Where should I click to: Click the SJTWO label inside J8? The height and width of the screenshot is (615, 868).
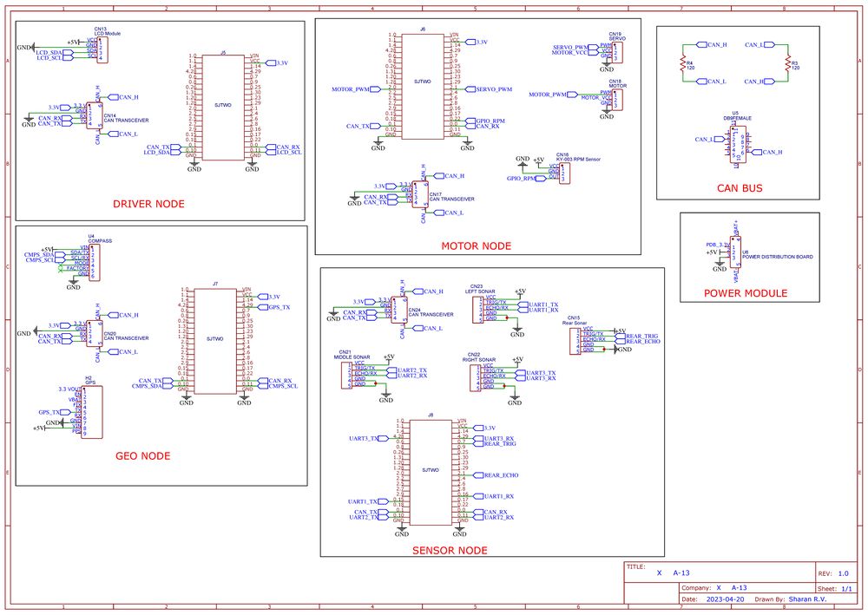pos(431,470)
